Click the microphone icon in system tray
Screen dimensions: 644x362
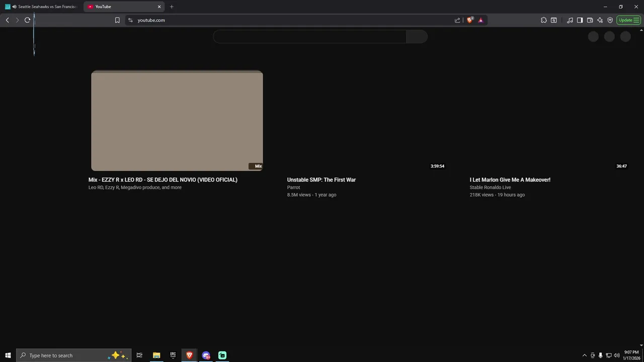[600, 355]
